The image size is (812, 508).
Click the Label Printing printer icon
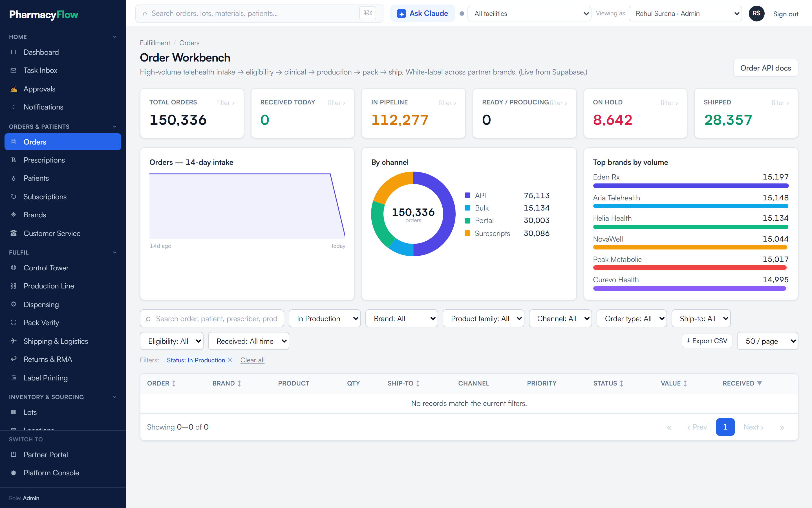click(14, 378)
